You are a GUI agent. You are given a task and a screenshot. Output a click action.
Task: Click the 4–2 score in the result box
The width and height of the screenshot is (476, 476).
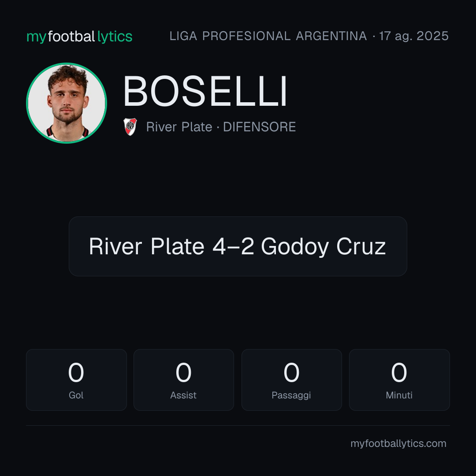click(x=233, y=246)
